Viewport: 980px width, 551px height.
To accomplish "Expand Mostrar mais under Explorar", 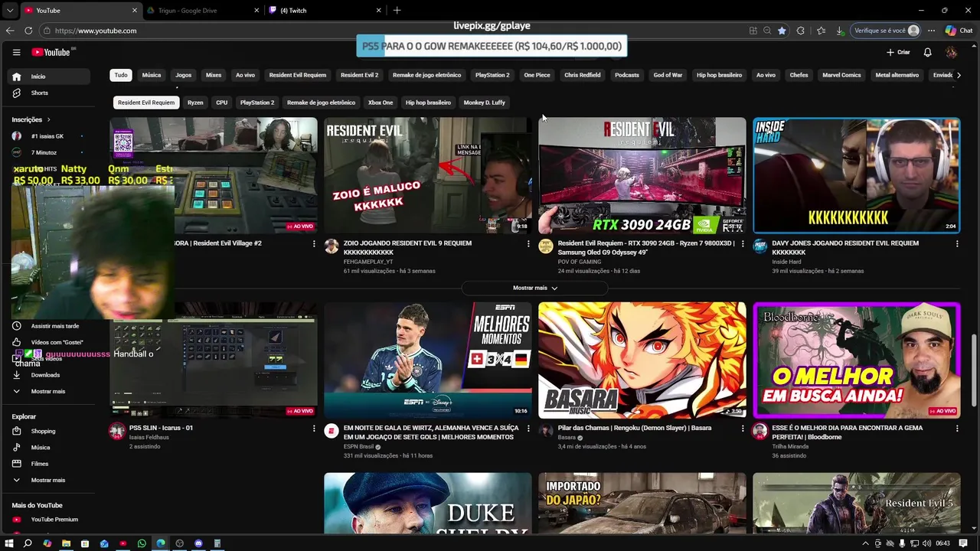I will pyautogui.click(x=48, y=480).
